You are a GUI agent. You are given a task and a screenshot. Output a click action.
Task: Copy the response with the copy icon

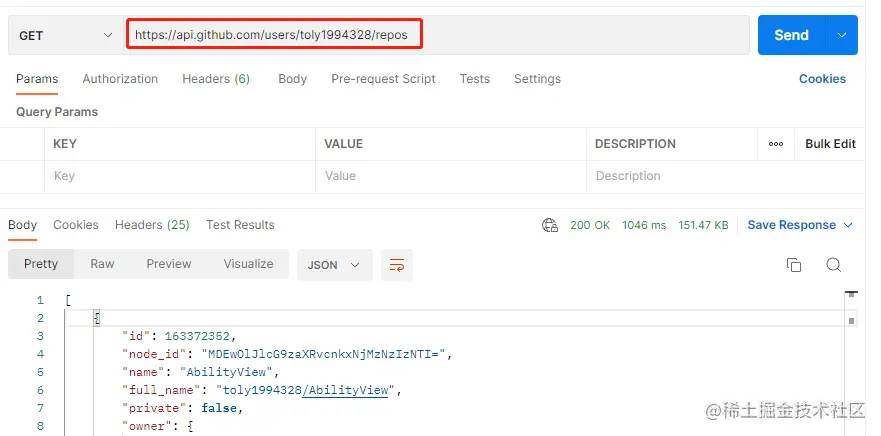[794, 265]
